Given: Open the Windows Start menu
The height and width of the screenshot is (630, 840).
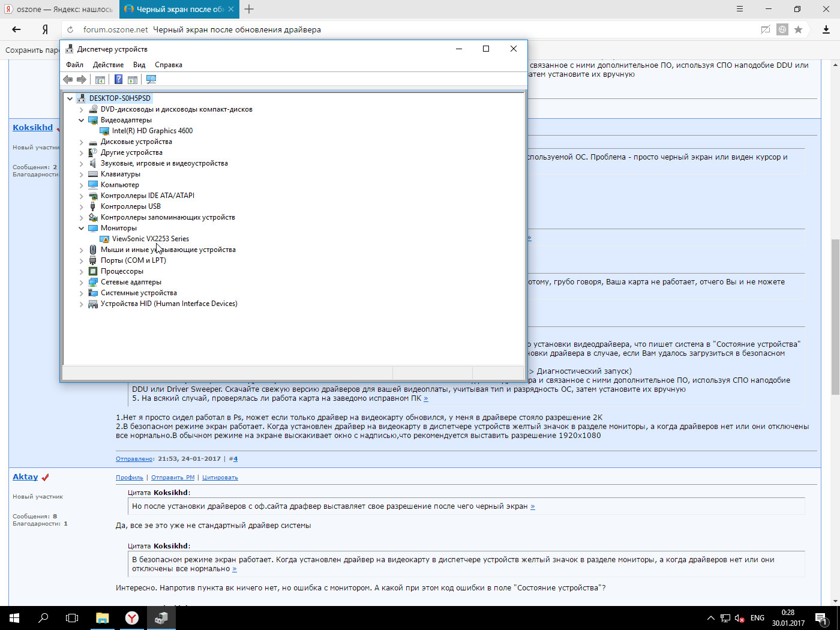Looking at the screenshot, I should point(14,618).
